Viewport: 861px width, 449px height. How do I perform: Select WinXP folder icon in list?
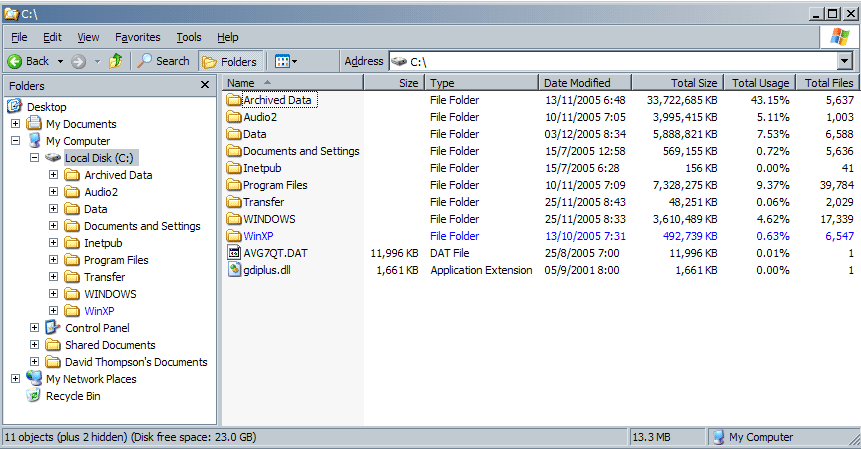click(x=234, y=236)
